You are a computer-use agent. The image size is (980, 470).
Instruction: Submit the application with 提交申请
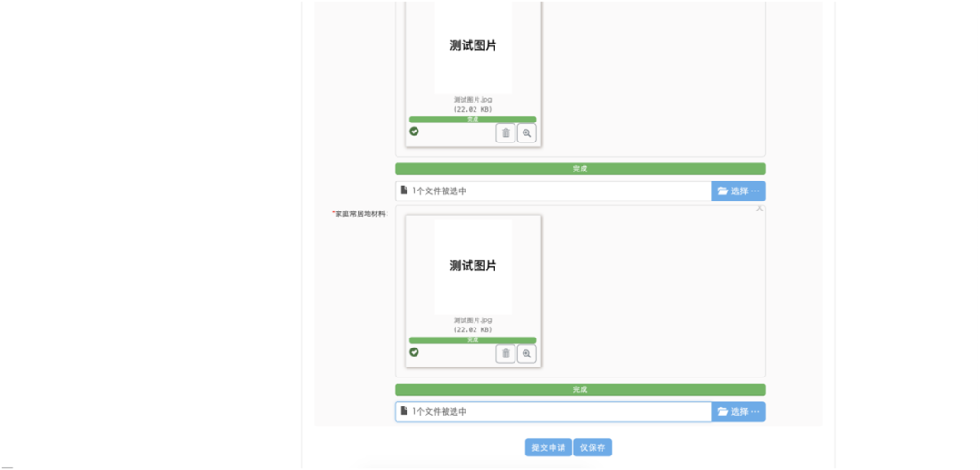pyautogui.click(x=548, y=447)
